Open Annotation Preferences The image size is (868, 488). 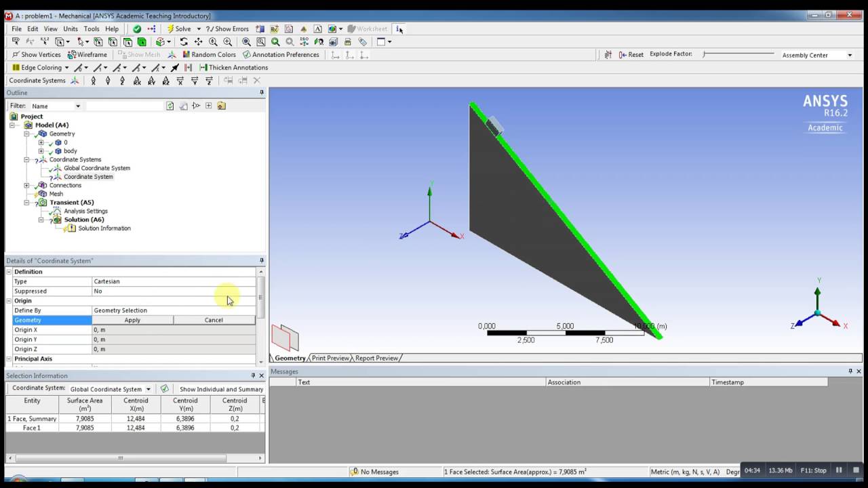point(281,55)
